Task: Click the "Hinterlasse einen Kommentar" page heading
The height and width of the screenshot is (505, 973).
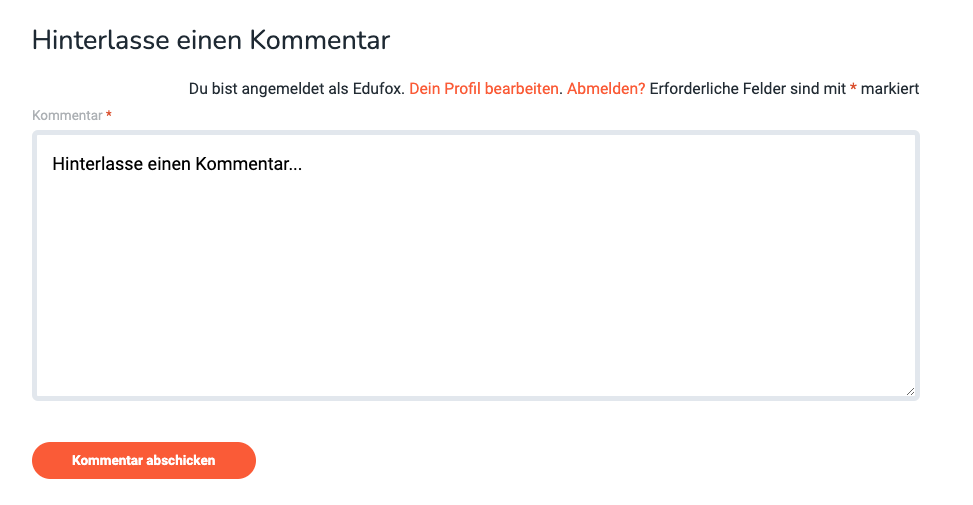Action: click(211, 40)
